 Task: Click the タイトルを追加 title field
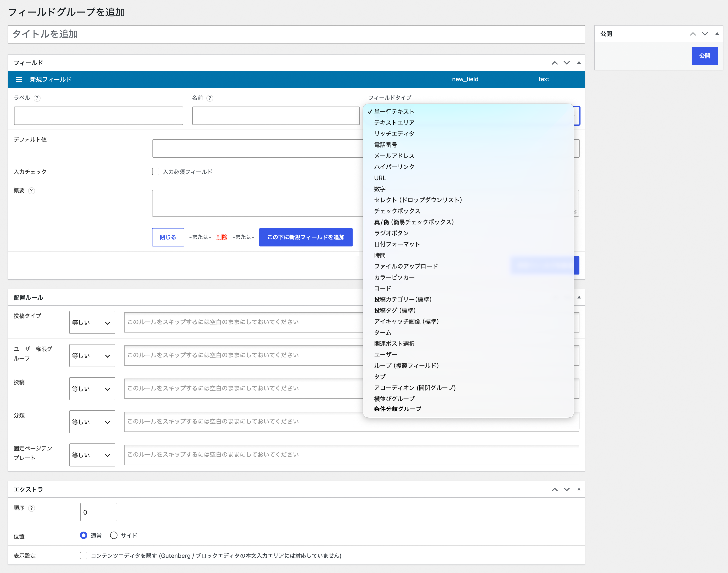tap(296, 34)
